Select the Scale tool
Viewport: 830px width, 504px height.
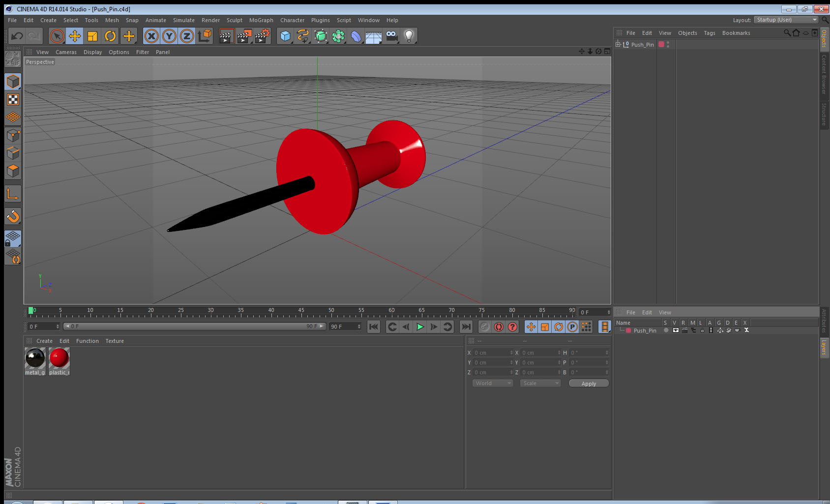coord(92,36)
